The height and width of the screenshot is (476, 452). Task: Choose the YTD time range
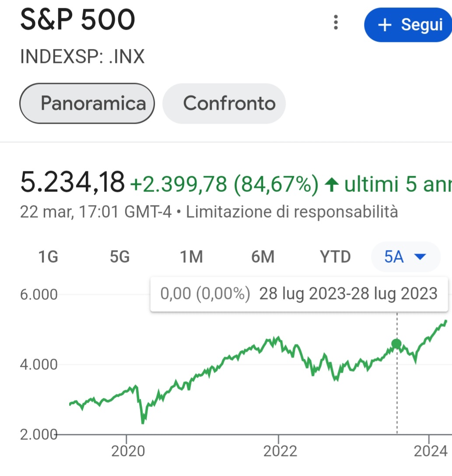(335, 257)
